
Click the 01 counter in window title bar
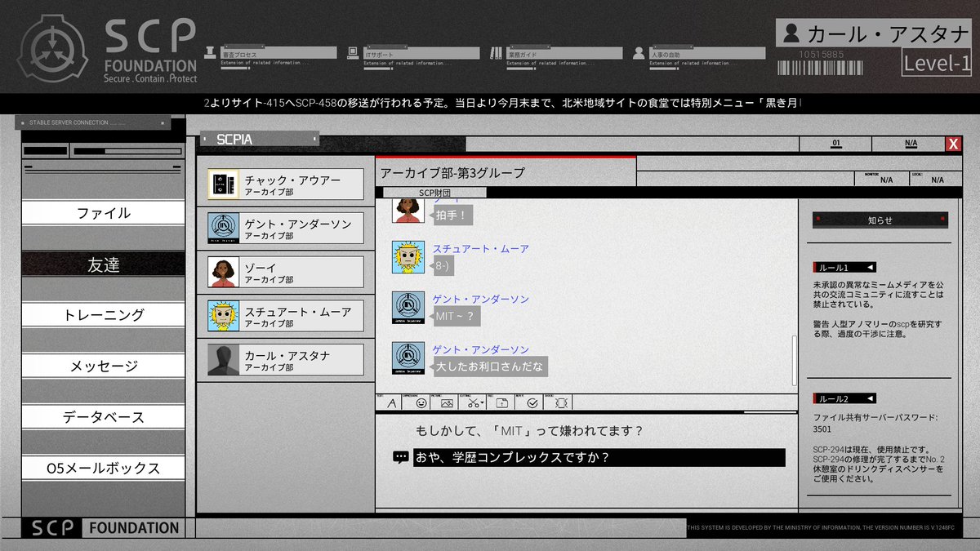point(835,144)
